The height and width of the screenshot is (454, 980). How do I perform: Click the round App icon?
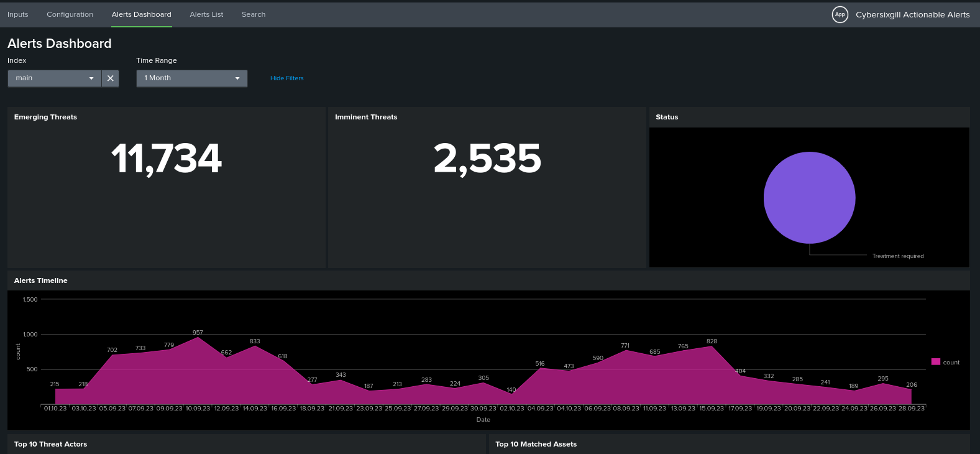840,14
